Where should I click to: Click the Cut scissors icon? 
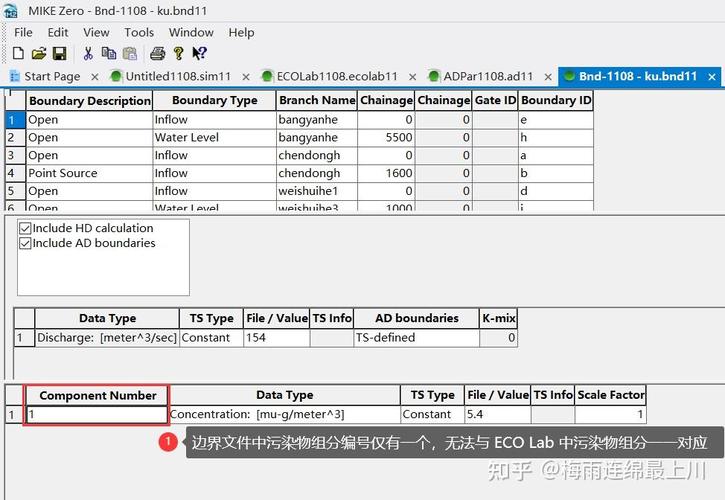coord(88,53)
